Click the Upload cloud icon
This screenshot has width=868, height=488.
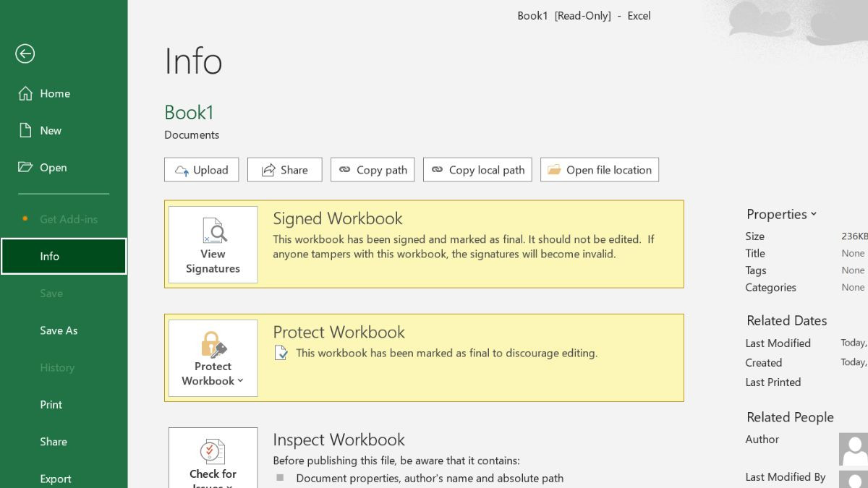pos(182,171)
